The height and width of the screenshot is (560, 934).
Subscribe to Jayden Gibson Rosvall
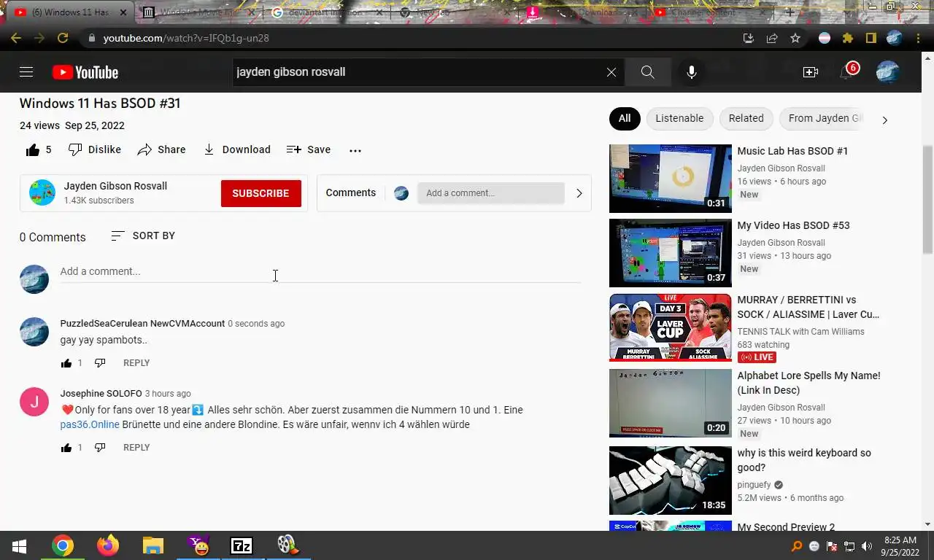tap(260, 193)
